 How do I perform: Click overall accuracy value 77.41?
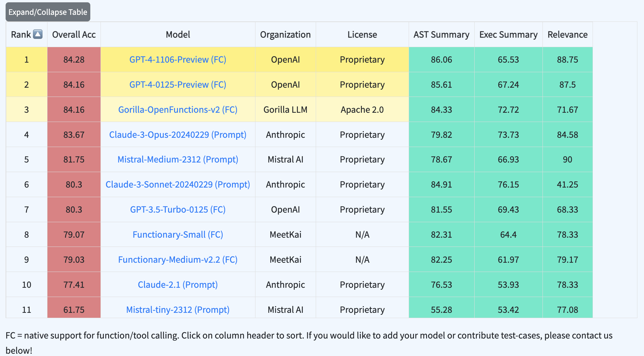pos(74,285)
